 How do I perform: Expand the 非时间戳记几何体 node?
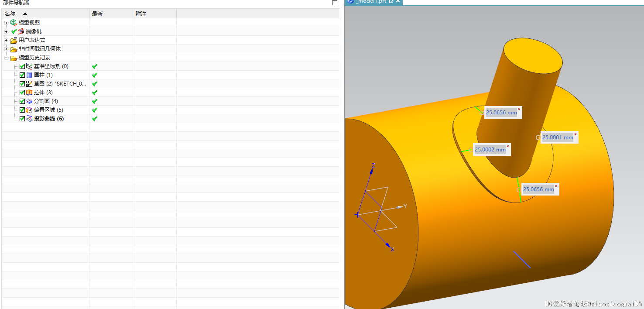(x=6, y=49)
